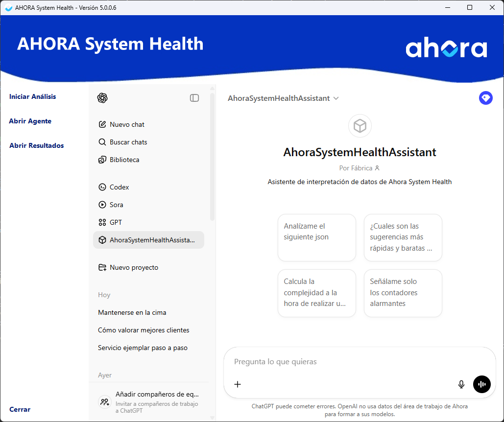Image resolution: width=504 pixels, height=422 pixels.
Task: Open chat 'Mantenerse en la cima'
Action: pyautogui.click(x=148, y=312)
